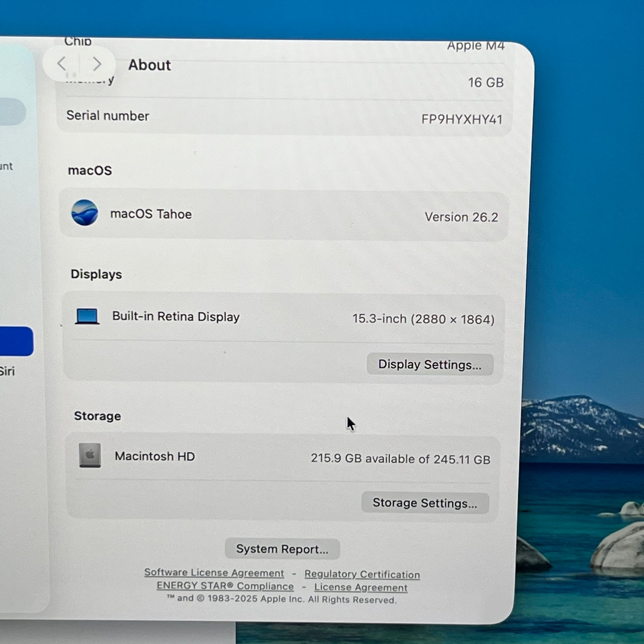644x644 pixels.
Task: Click the Version 26.2 text
Action: point(461,217)
